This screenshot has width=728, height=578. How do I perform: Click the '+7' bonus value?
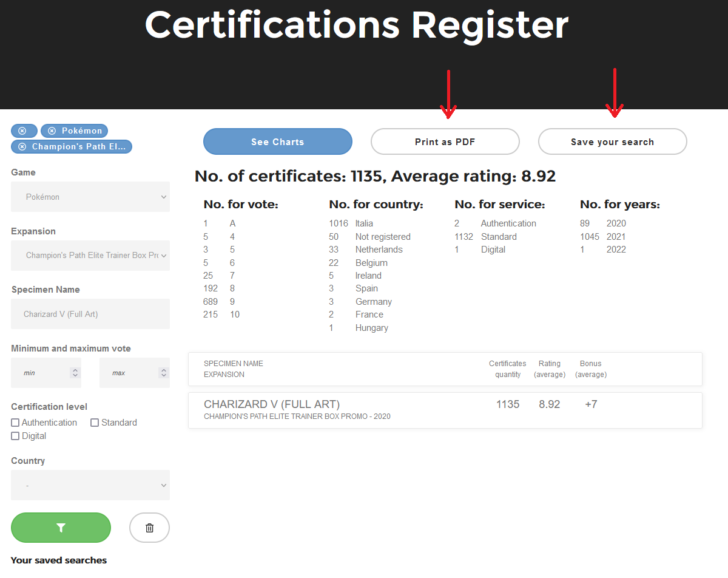tap(591, 404)
